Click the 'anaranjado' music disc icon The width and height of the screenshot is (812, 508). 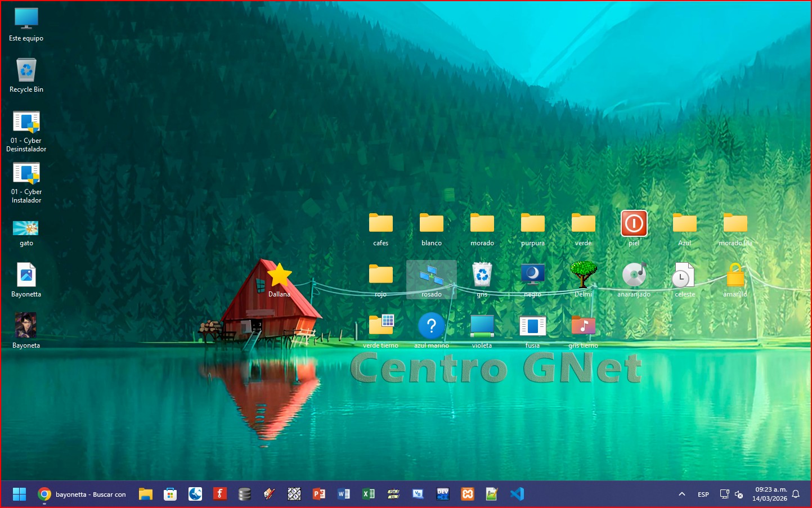[634, 275]
